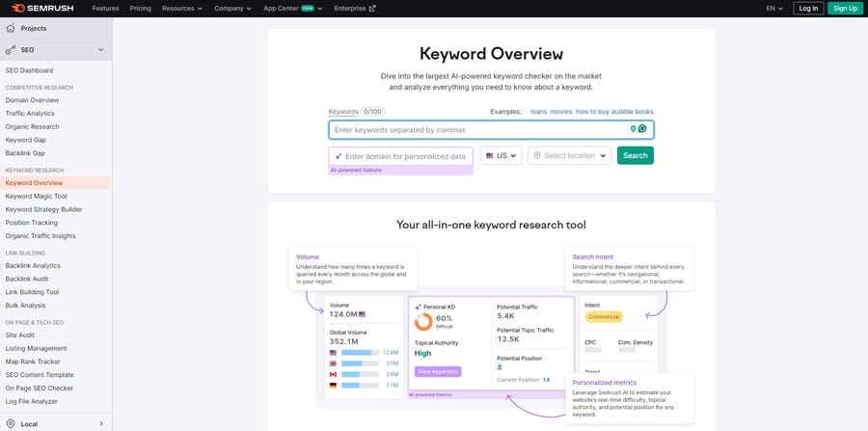Image resolution: width=868 pixels, height=431 pixels.
Task: Open Log File Analyzer in sidebar
Action: [x=32, y=402]
